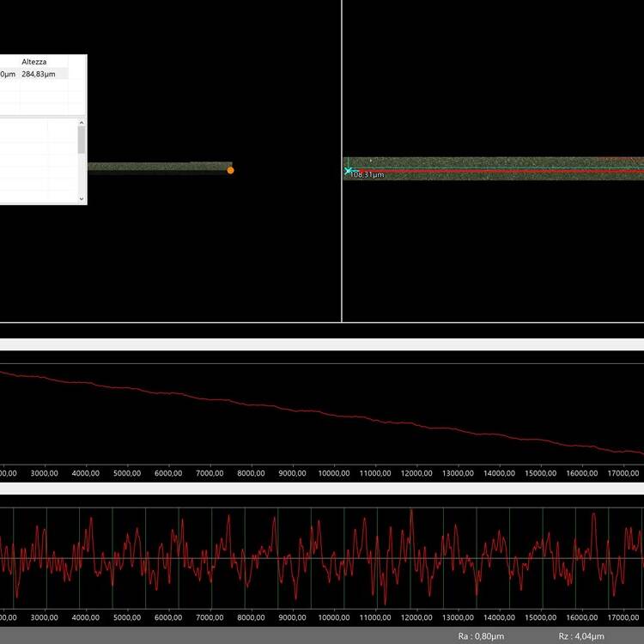Image resolution: width=644 pixels, height=644 pixels.
Task: Click the scroll down arrow in list panel
Action: pyautogui.click(x=82, y=198)
